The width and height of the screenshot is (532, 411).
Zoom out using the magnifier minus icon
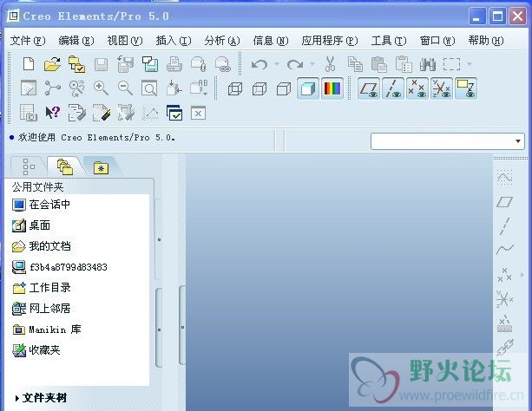(x=125, y=88)
